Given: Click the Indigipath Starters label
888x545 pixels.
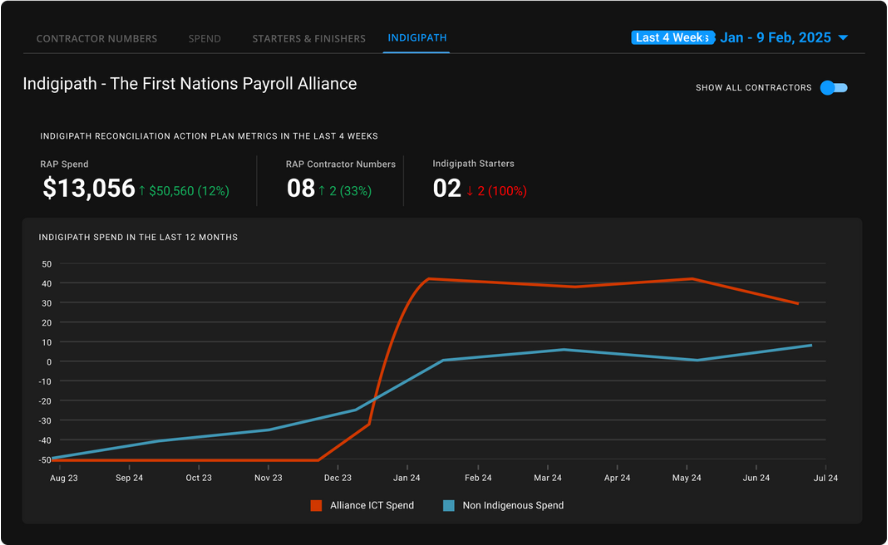Looking at the screenshot, I should coord(473,164).
